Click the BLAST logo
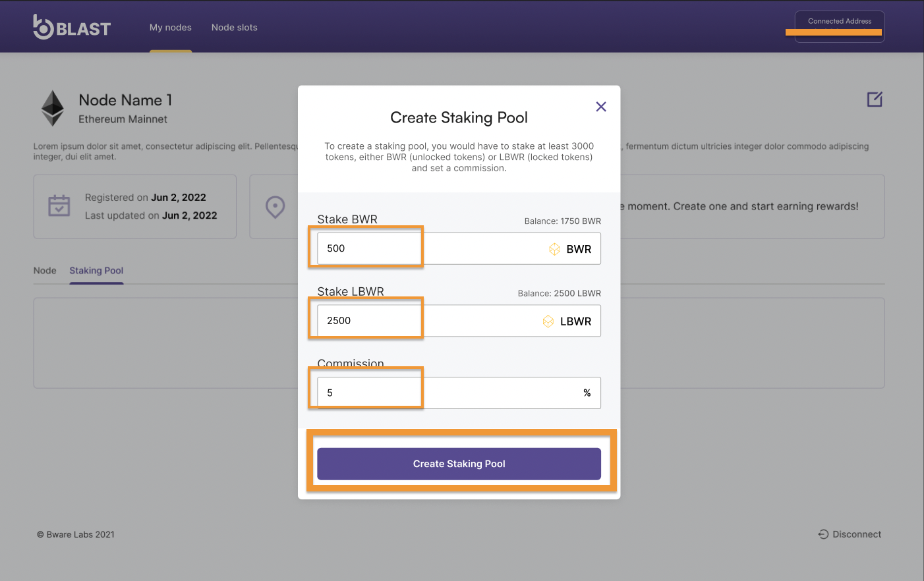924x581 pixels. coord(72,27)
